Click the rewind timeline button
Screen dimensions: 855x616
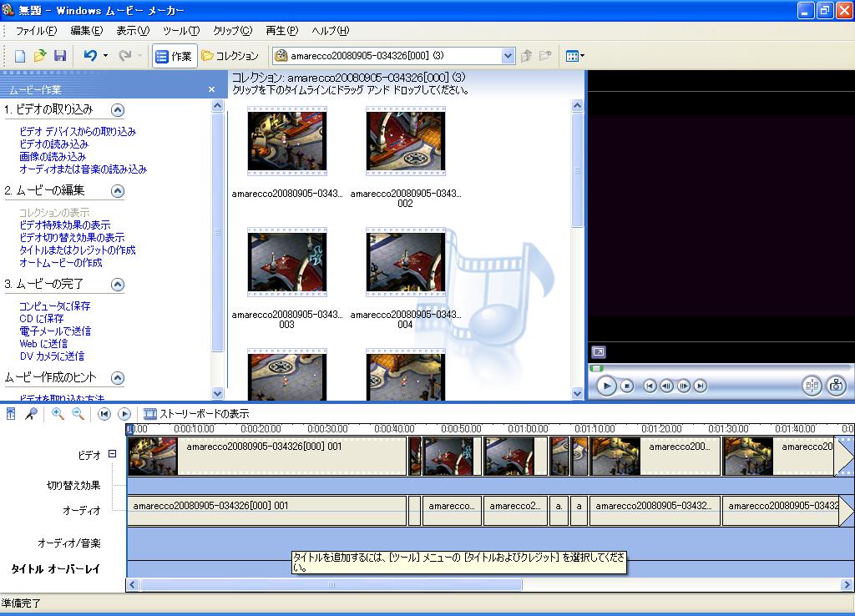104,414
